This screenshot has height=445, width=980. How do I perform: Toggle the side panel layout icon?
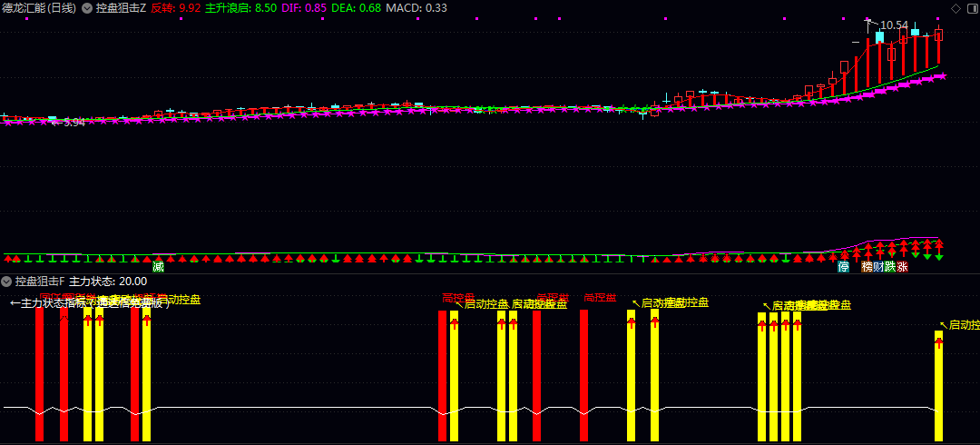(x=971, y=8)
